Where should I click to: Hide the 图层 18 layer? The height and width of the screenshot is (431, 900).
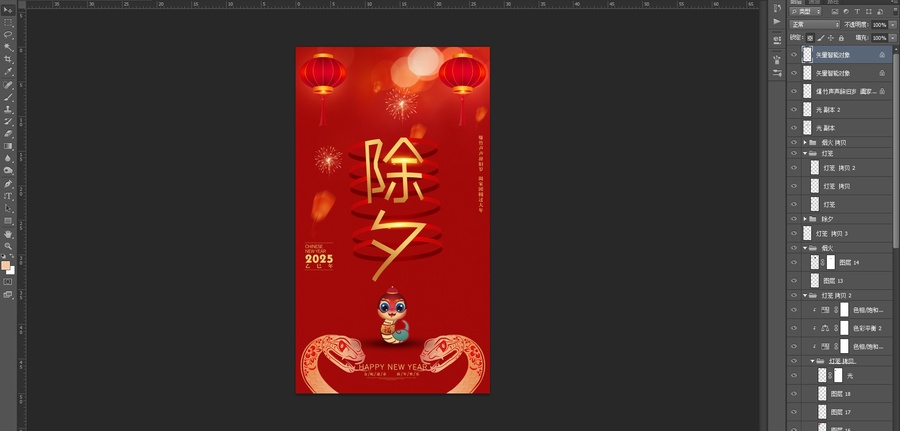click(x=794, y=394)
